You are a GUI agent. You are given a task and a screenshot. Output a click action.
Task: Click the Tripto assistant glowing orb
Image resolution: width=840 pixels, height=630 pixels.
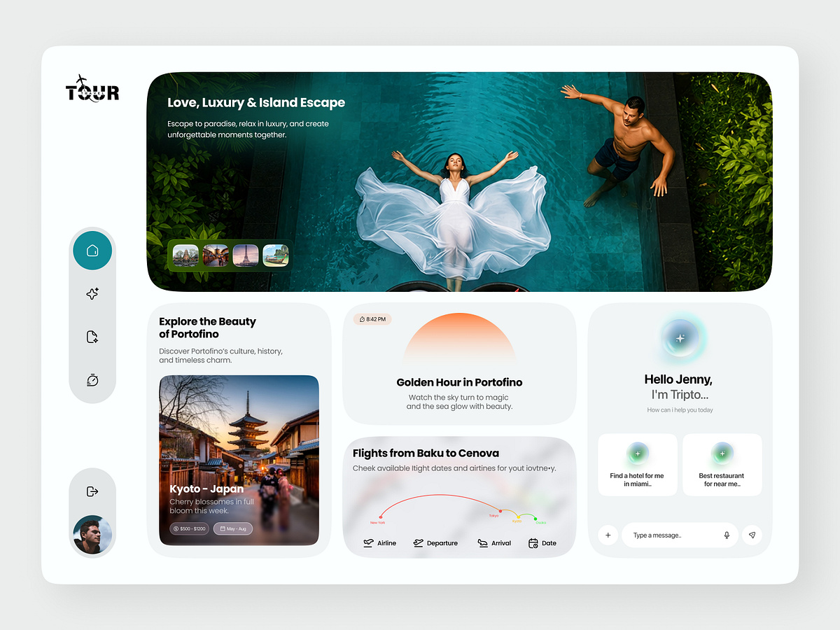point(679,339)
